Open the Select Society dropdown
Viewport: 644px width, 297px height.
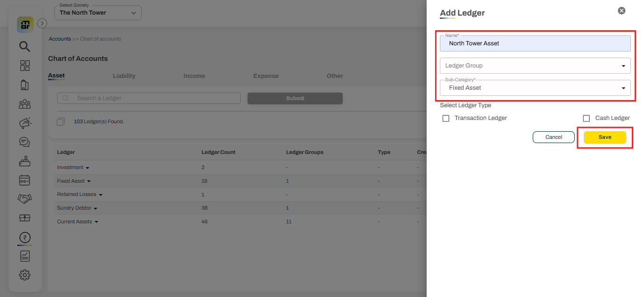click(98, 13)
